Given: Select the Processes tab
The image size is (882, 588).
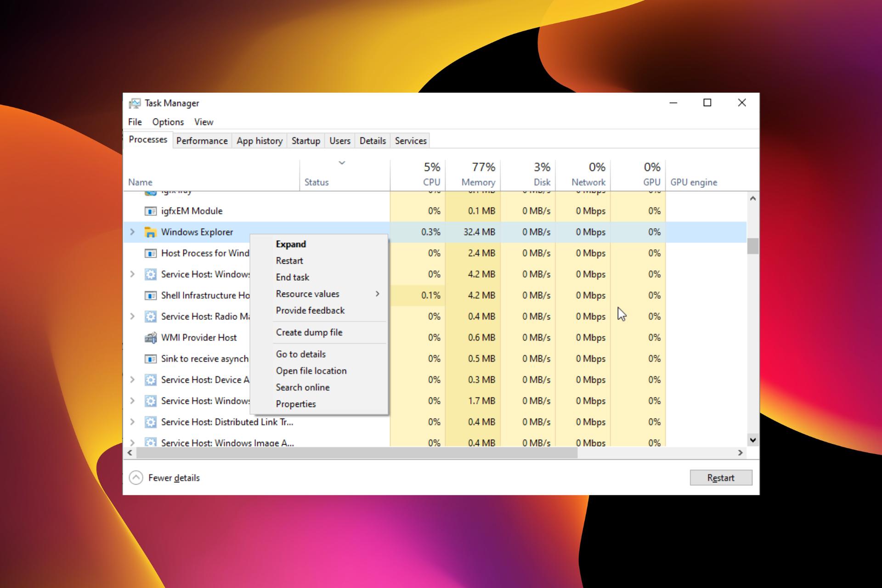Looking at the screenshot, I should [x=148, y=140].
